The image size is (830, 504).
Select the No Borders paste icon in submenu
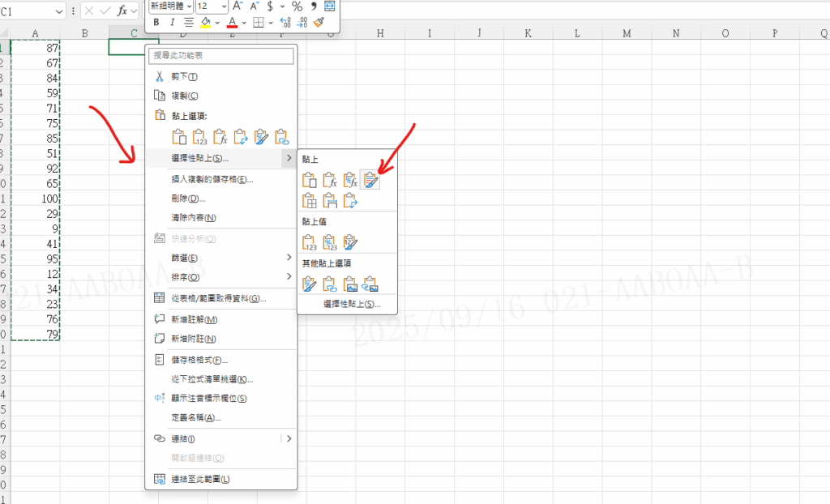click(309, 200)
